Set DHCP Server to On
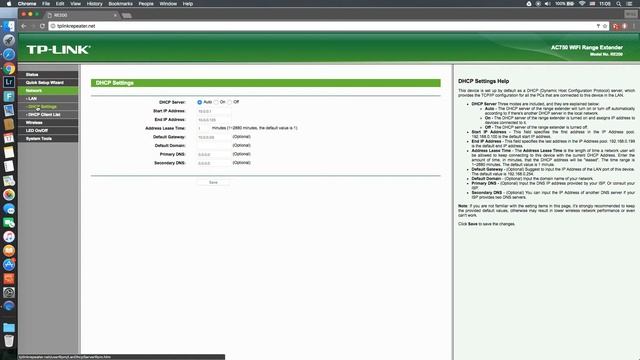The width and height of the screenshot is (640, 360). [216, 102]
